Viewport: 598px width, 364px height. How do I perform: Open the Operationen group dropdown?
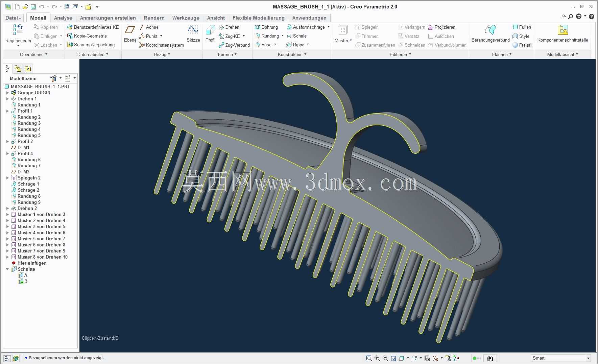point(33,54)
